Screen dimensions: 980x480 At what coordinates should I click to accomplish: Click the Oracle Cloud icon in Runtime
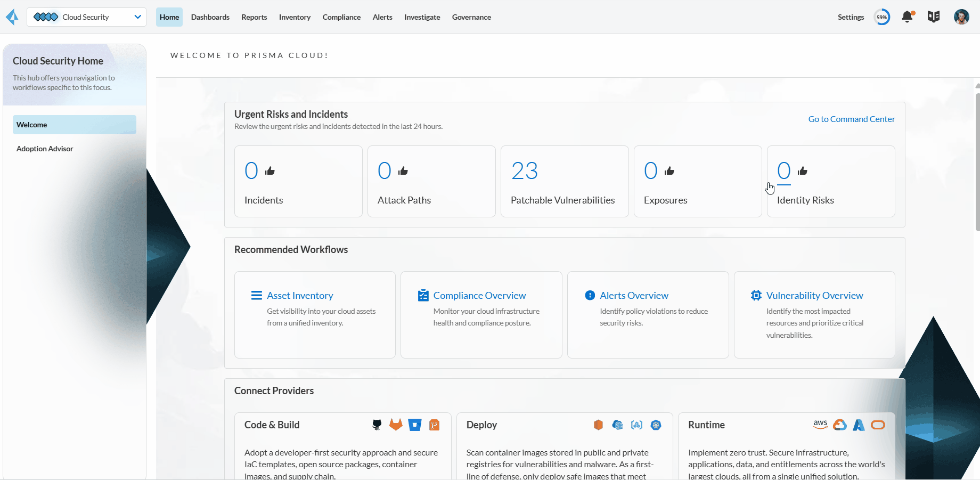(878, 425)
